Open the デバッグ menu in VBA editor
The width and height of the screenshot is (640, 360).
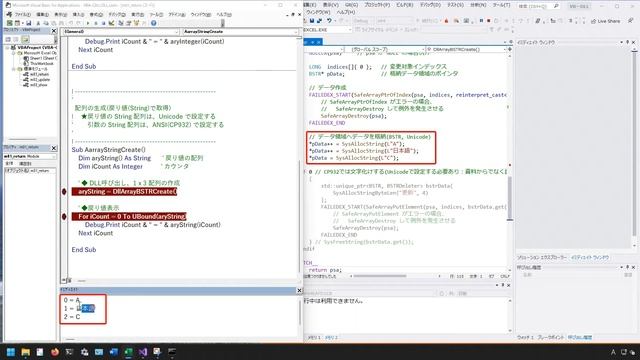pyautogui.click(x=117, y=15)
